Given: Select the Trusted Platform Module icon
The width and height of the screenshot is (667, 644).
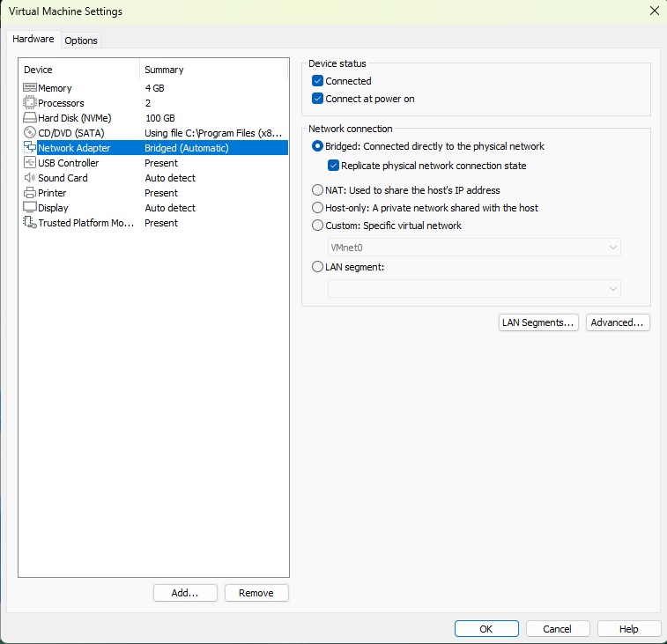Looking at the screenshot, I should (x=29, y=223).
